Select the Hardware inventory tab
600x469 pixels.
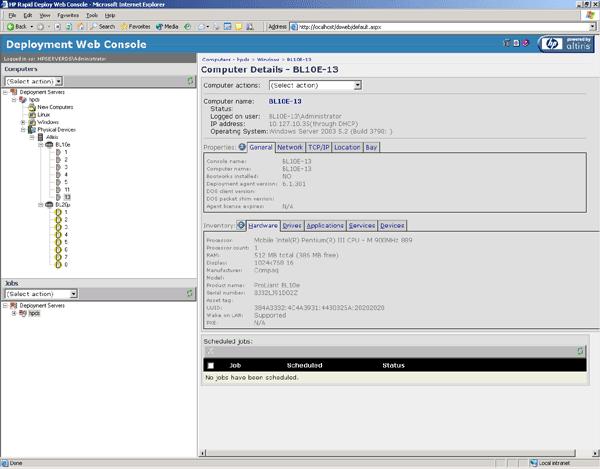click(x=263, y=226)
